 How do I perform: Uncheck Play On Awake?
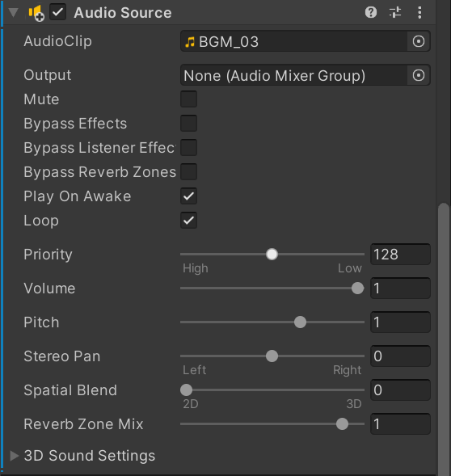tap(188, 196)
